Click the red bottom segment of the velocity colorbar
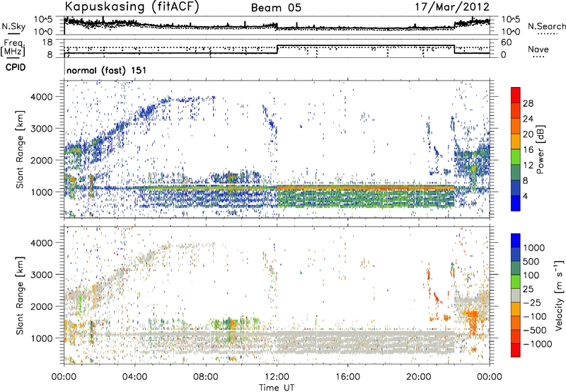 click(516, 350)
